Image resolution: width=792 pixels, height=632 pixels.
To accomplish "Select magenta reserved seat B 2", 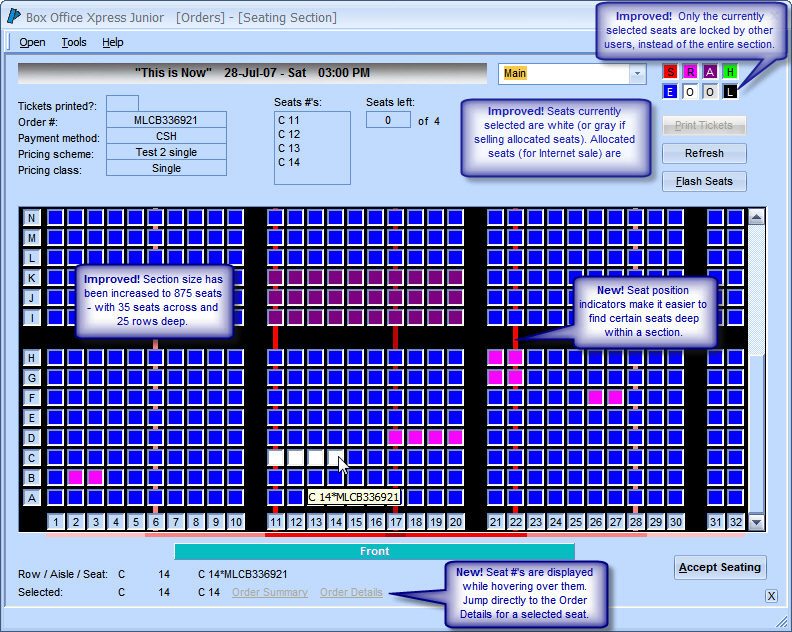I will pyautogui.click(x=75, y=477).
